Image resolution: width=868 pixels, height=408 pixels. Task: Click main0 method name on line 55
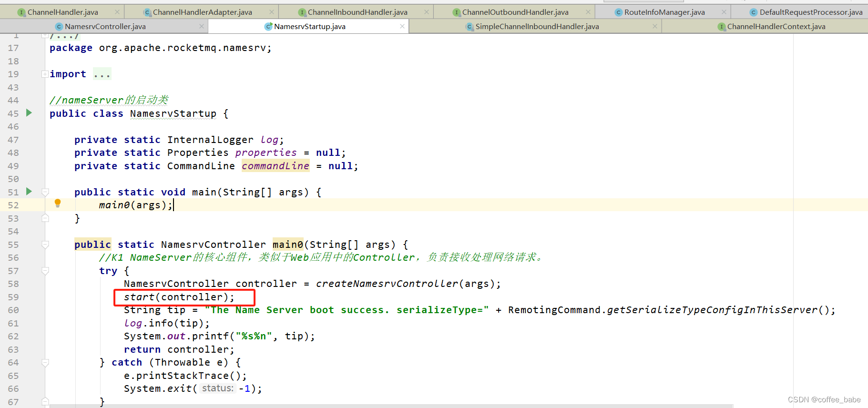(x=288, y=245)
